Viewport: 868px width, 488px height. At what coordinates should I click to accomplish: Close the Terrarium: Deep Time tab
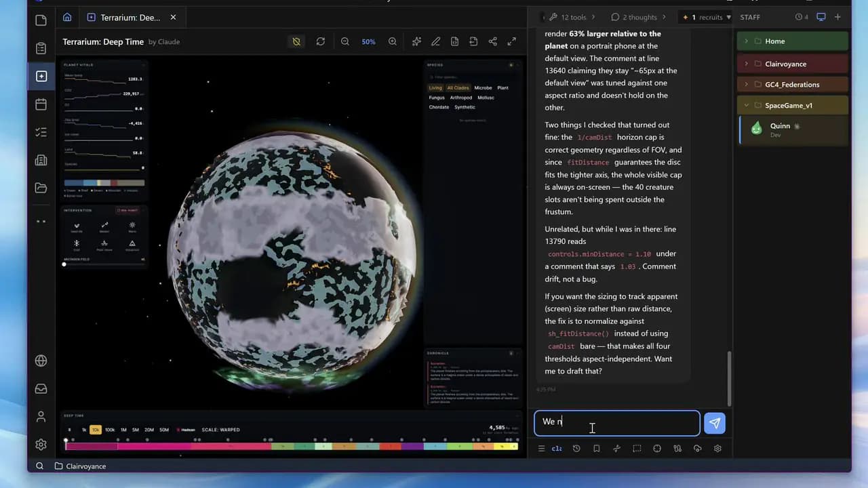[x=173, y=17]
